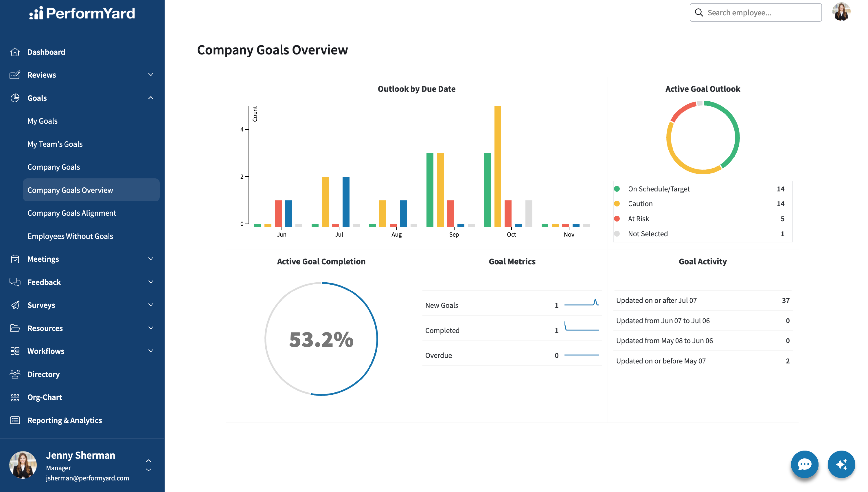Image resolution: width=868 pixels, height=492 pixels.
Task: Select Employees Without Goals menu item
Action: [x=70, y=236]
